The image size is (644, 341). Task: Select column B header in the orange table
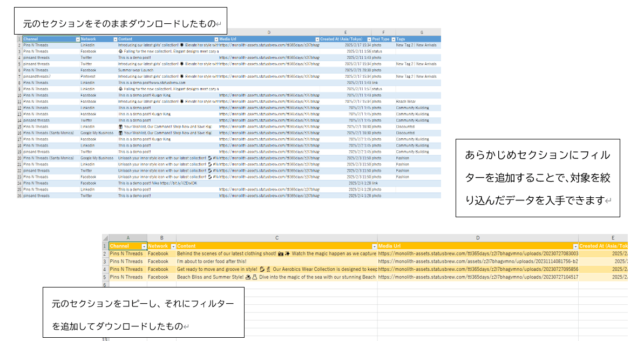[162, 238]
